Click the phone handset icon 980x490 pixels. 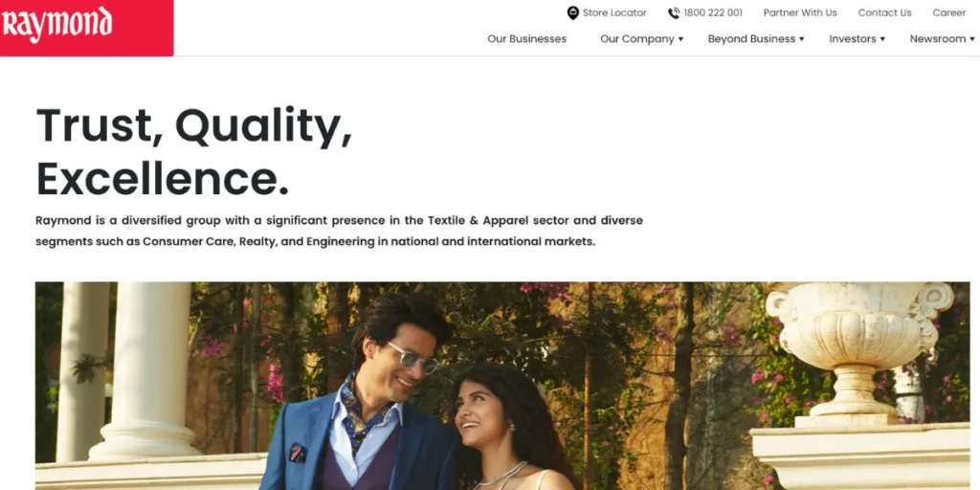[x=673, y=12]
